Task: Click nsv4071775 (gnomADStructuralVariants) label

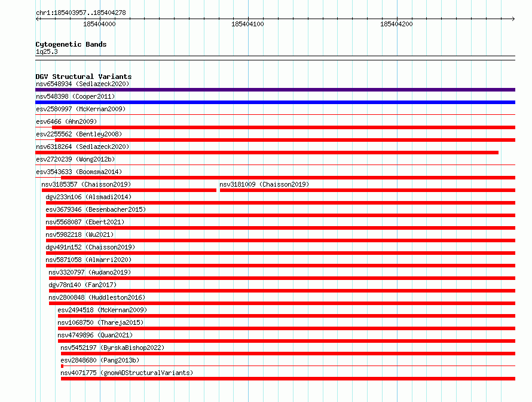Action: pos(127,373)
